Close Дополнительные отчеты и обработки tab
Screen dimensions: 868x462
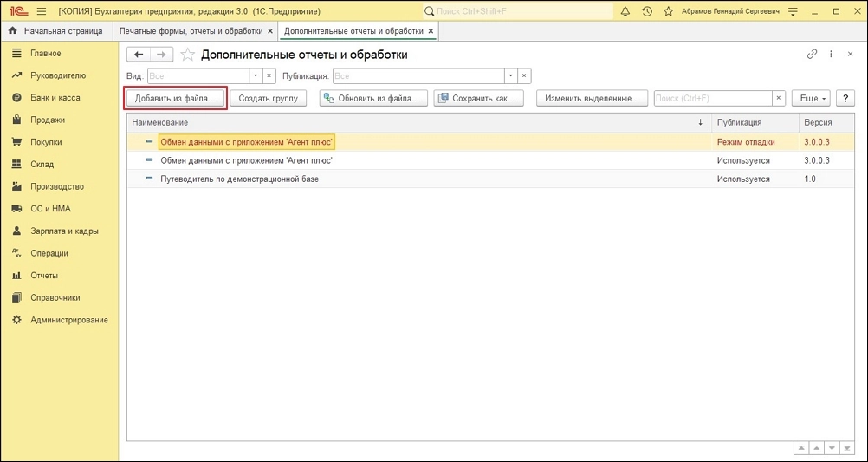click(431, 31)
